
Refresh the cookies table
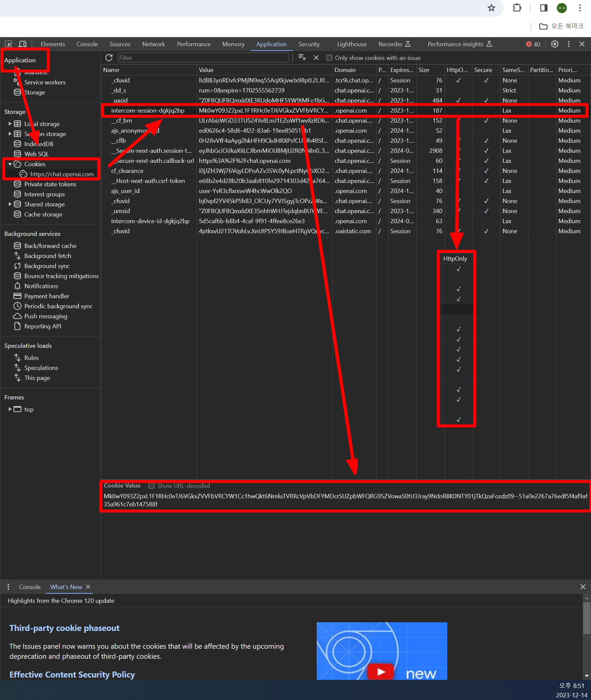[109, 58]
